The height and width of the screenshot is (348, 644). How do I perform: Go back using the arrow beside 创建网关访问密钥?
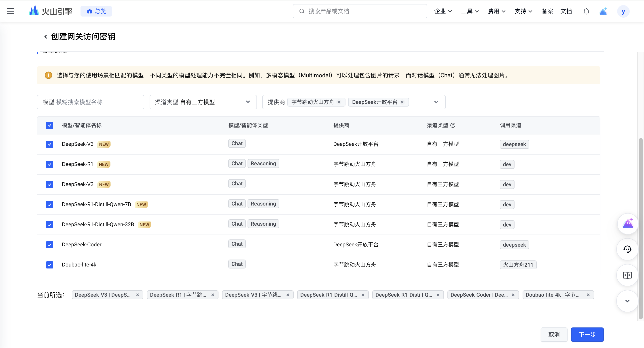tap(45, 37)
